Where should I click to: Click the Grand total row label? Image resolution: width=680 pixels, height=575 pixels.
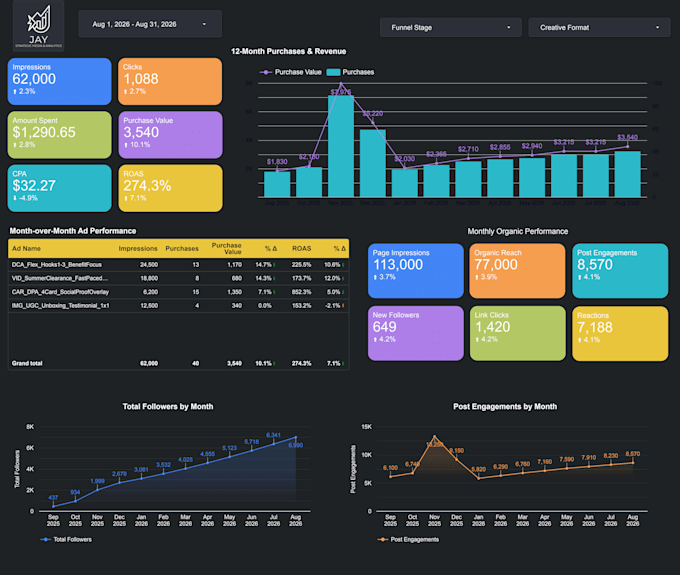coord(27,363)
